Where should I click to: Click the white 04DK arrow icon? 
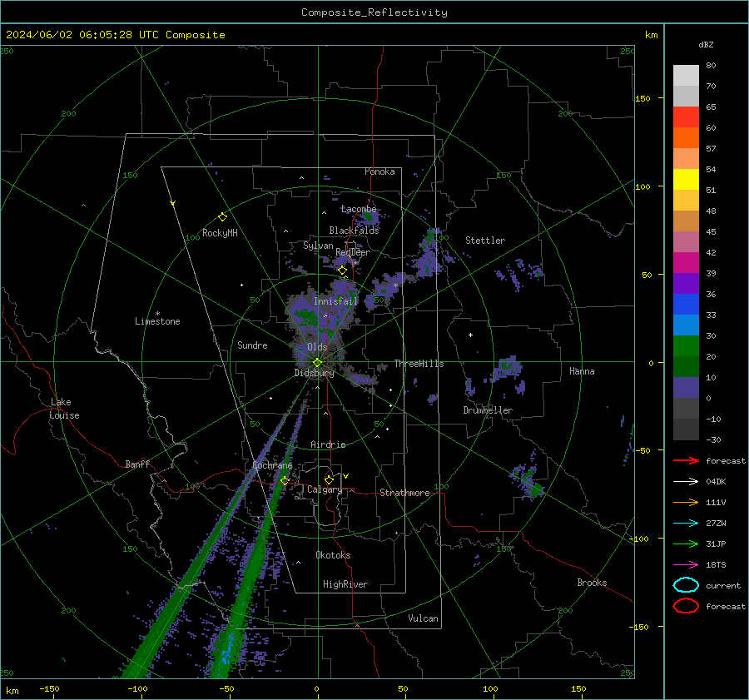(686, 481)
